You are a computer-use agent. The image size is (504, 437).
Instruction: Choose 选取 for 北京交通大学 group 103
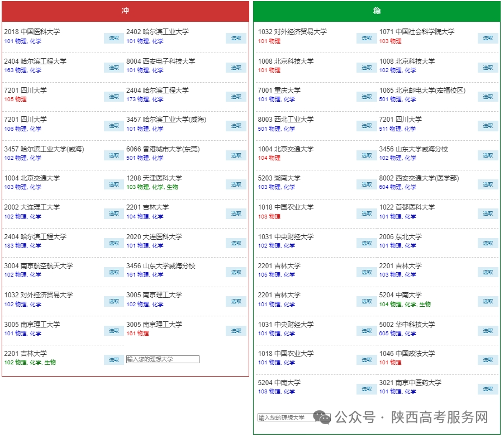pos(114,184)
